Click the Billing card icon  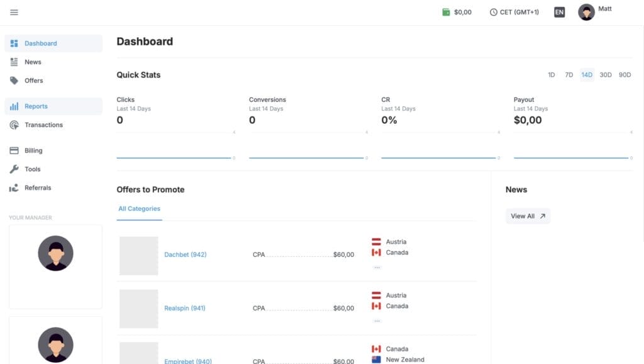tap(14, 151)
